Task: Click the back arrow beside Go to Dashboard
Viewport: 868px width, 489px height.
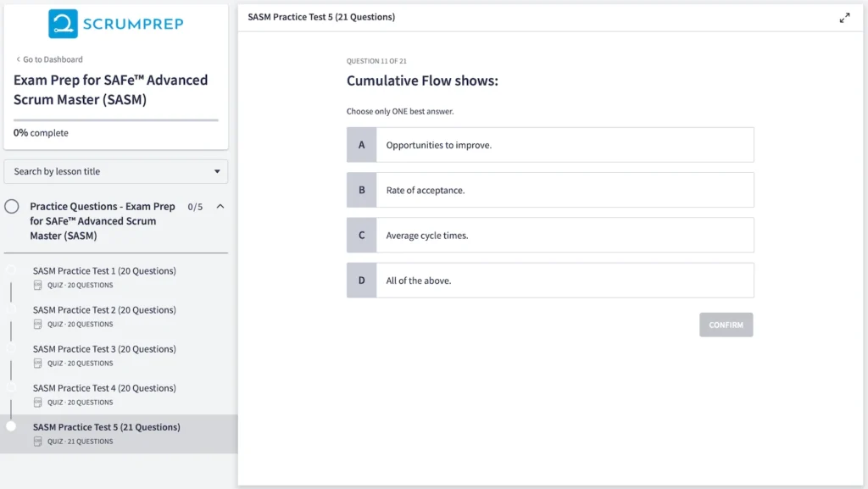Action: pyautogui.click(x=18, y=59)
